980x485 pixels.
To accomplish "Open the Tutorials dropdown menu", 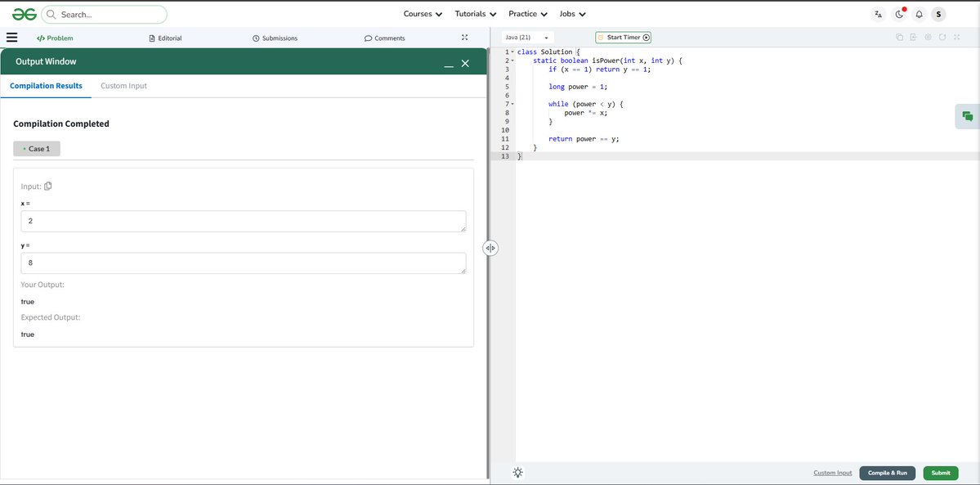I will click(x=476, y=14).
